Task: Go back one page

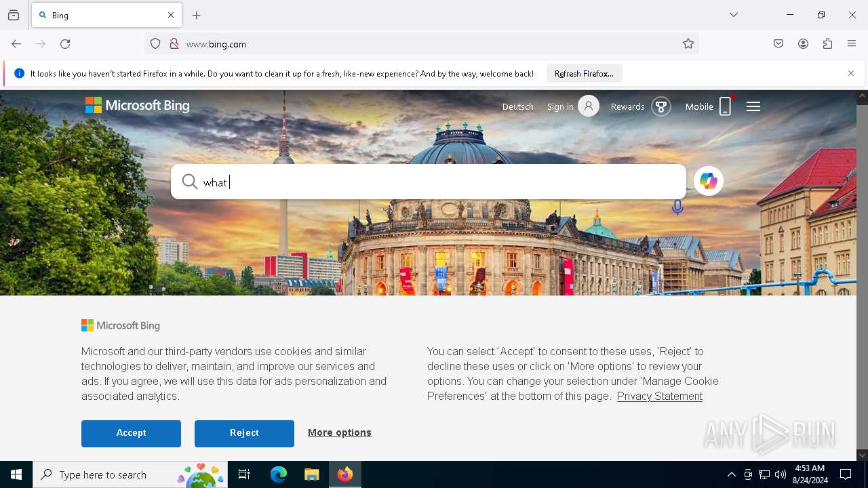Action: (x=16, y=44)
